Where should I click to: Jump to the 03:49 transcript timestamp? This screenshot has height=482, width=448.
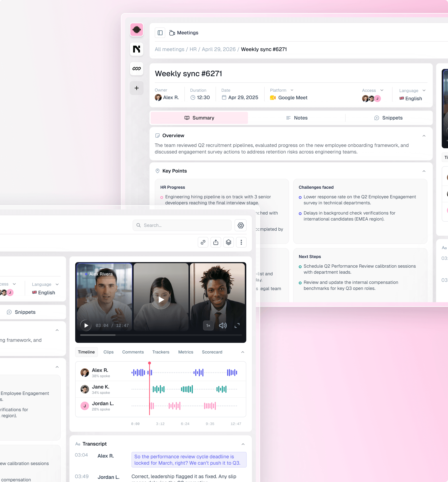81,476
